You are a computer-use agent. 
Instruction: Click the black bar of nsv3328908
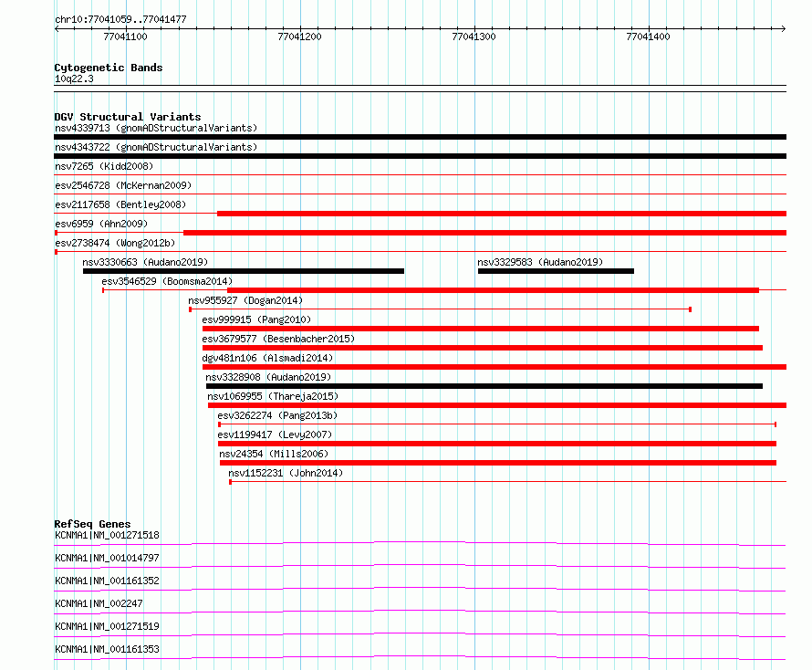484,386
